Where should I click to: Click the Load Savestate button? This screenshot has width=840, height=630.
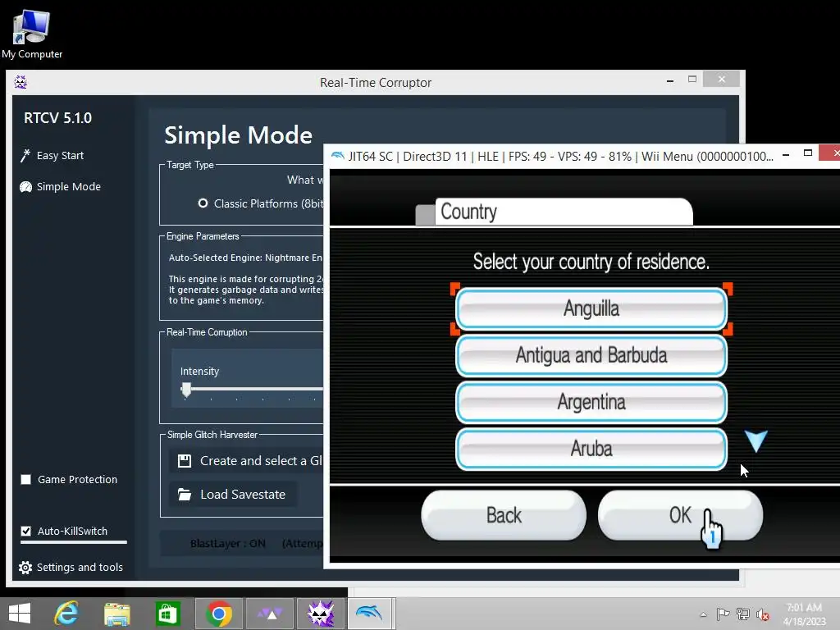(233, 495)
